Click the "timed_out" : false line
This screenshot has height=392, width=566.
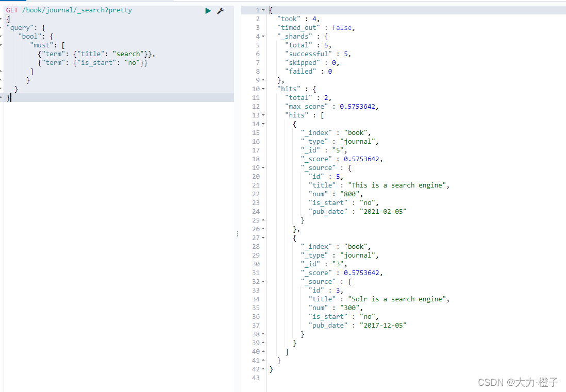316,28
